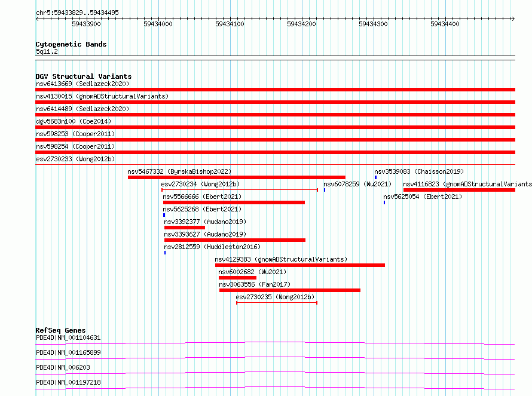Select the nsv4116823 (gnomADStructuralVariants) label
The width and height of the screenshot is (532, 396).
[x=467, y=184]
